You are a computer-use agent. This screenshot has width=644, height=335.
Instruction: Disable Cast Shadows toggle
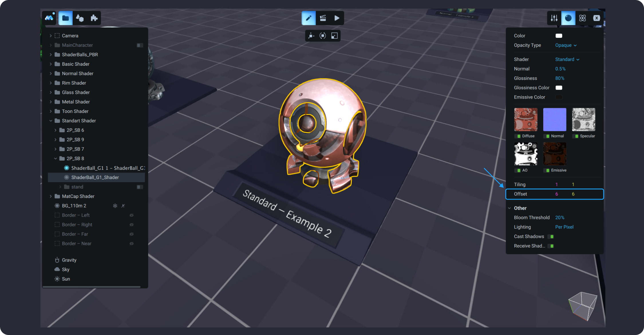551,237
